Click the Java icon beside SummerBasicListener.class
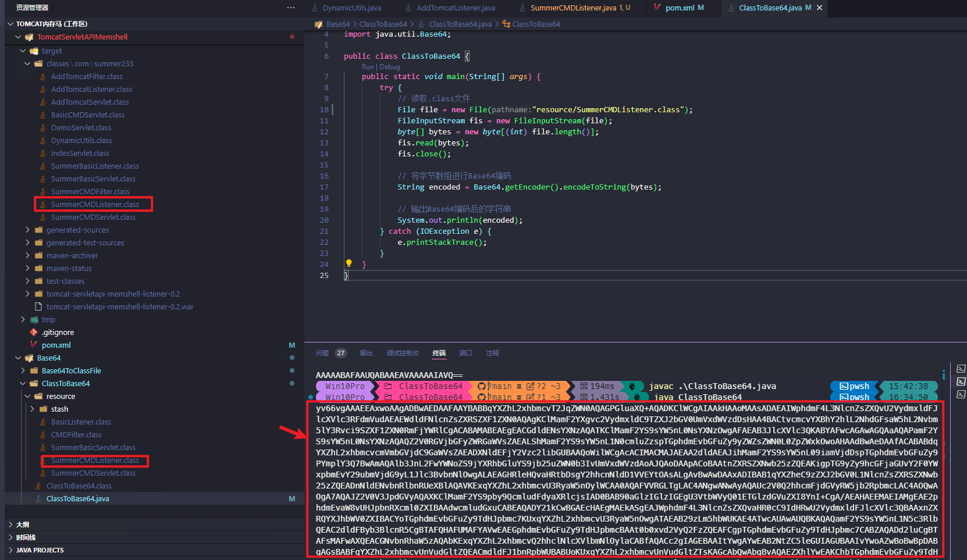 43,166
